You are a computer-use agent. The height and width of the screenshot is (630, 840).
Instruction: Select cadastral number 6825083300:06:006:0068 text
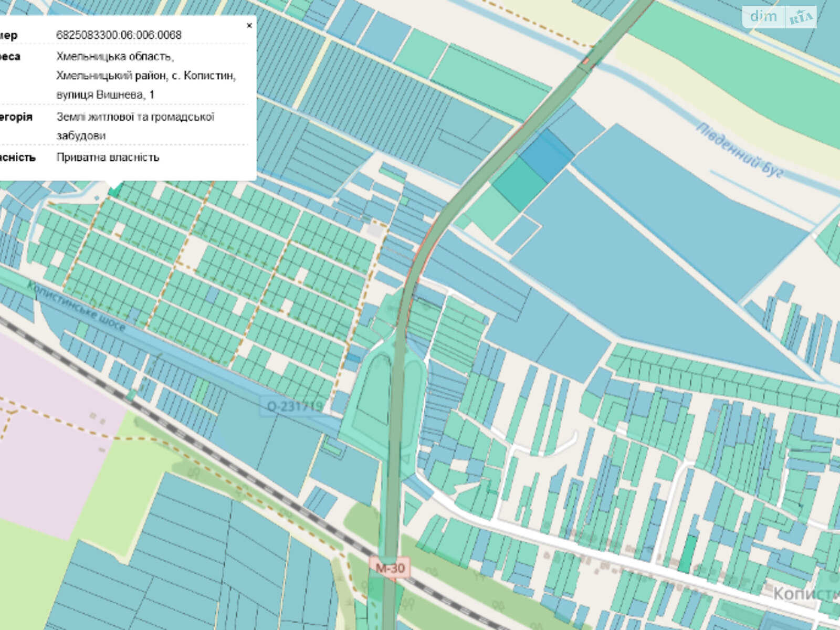point(119,35)
